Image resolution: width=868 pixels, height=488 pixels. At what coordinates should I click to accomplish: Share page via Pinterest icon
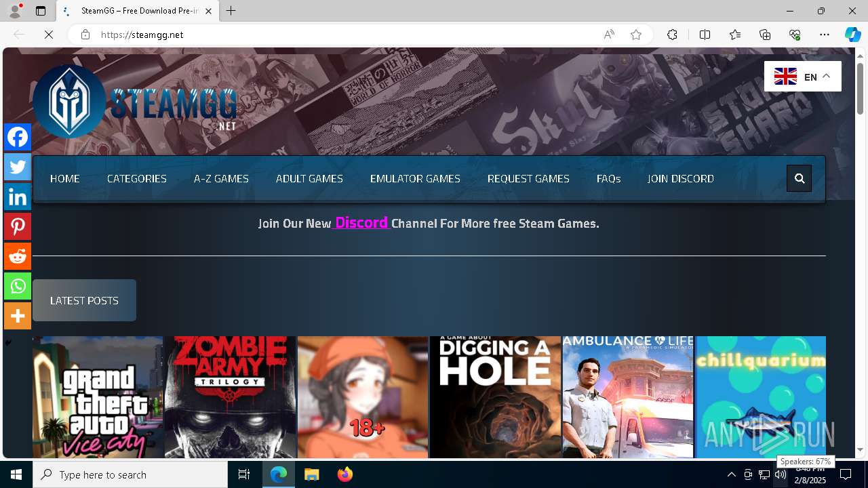click(18, 226)
